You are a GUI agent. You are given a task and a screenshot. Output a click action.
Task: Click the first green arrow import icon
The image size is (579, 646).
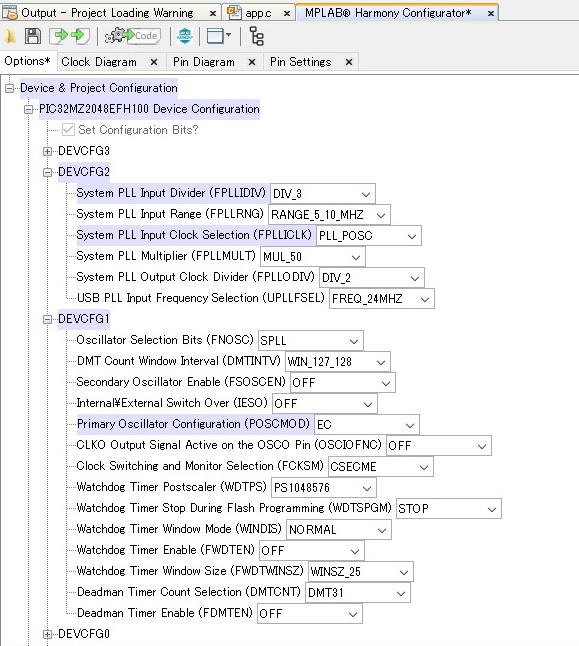point(58,36)
